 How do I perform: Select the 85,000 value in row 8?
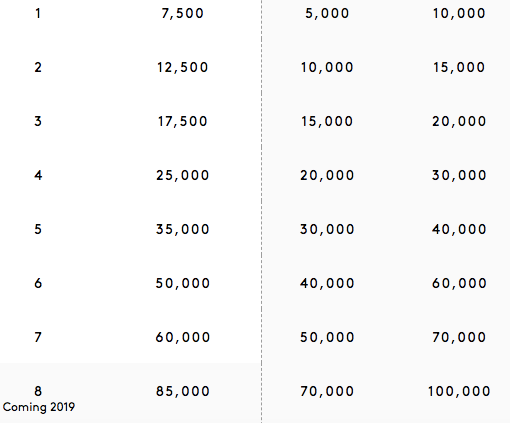(x=182, y=392)
